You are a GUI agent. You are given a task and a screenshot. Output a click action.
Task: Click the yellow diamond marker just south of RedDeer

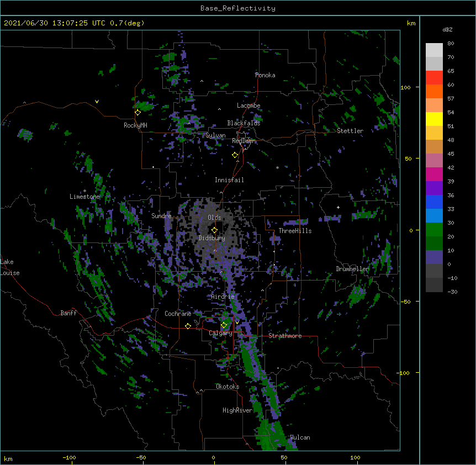(x=235, y=155)
